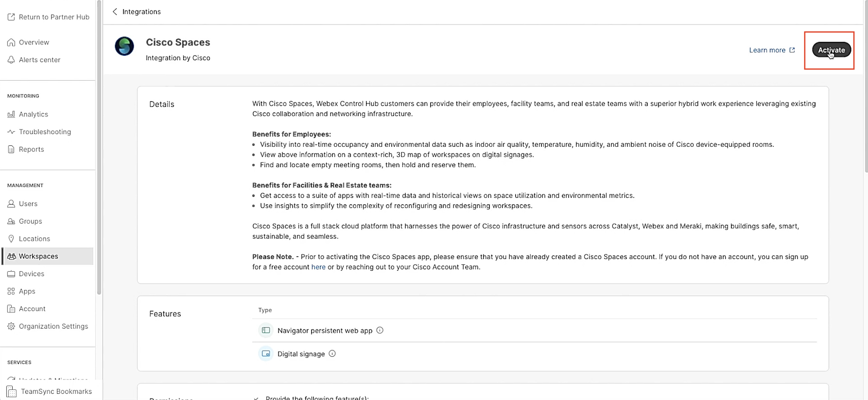Click the Cisco Spaces title heading
Image resolution: width=868 pixels, height=400 pixels.
pos(178,42)
